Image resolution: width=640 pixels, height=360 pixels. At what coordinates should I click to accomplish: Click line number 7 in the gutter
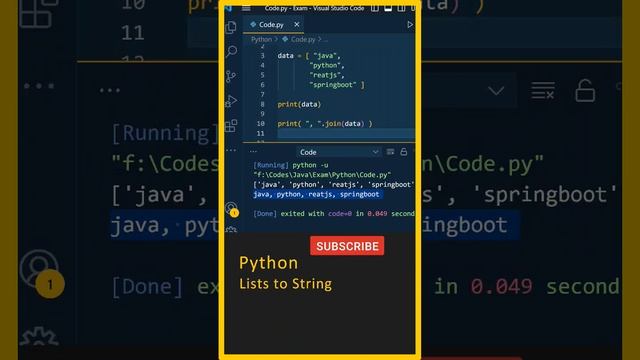coord(262,95)
